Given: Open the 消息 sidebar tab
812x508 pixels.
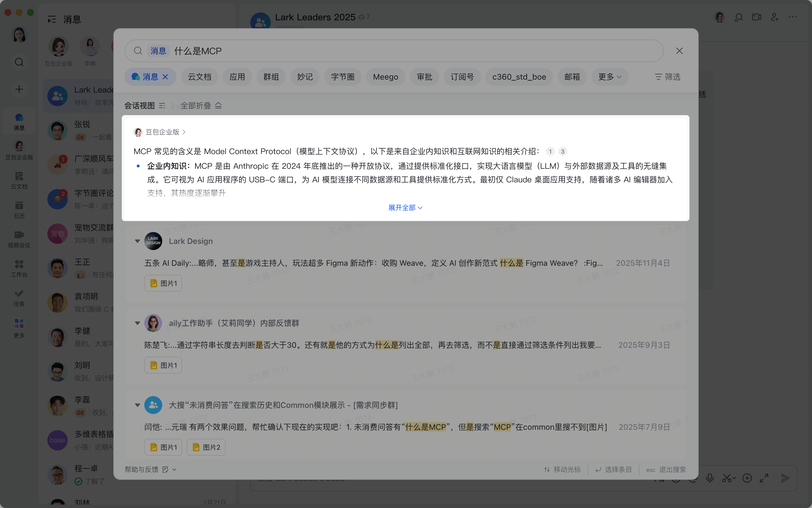Looking at the screenshot, I should click(x=19, y=122).
